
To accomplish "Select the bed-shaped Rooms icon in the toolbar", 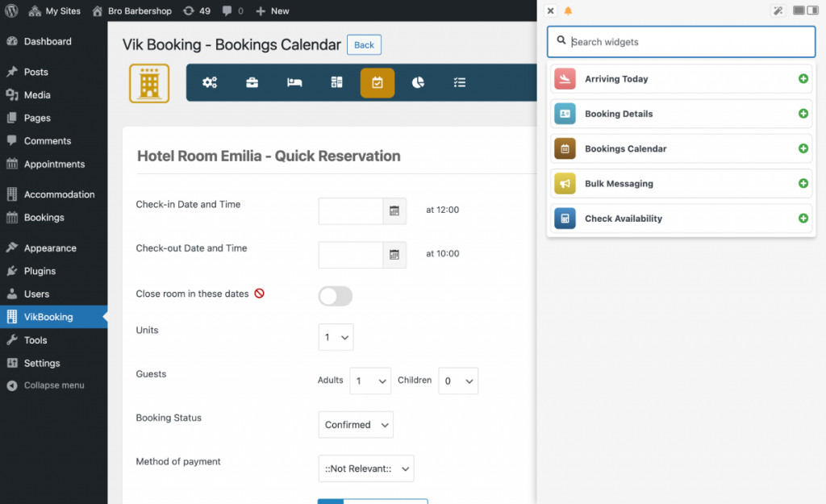I will click(294, 82).
